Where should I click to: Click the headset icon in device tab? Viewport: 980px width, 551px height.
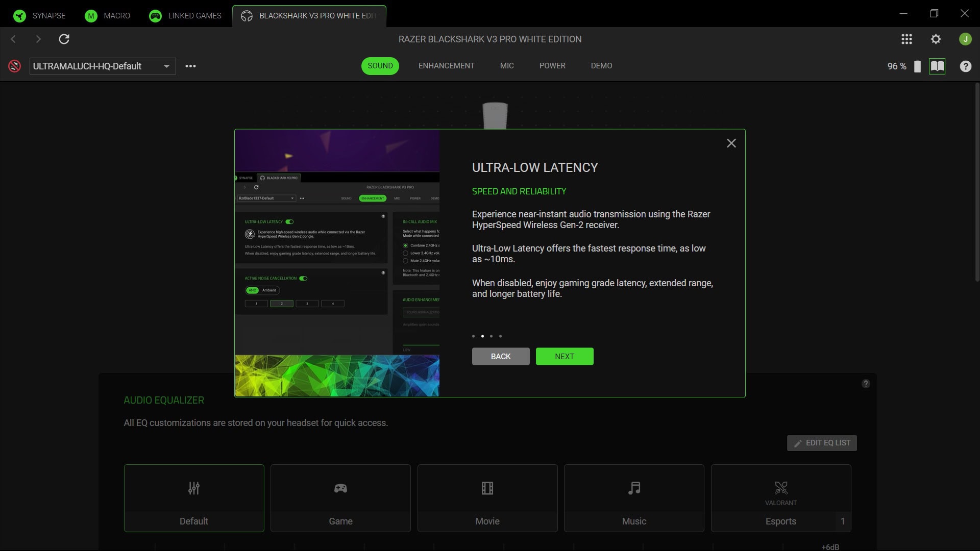[247, 16]
